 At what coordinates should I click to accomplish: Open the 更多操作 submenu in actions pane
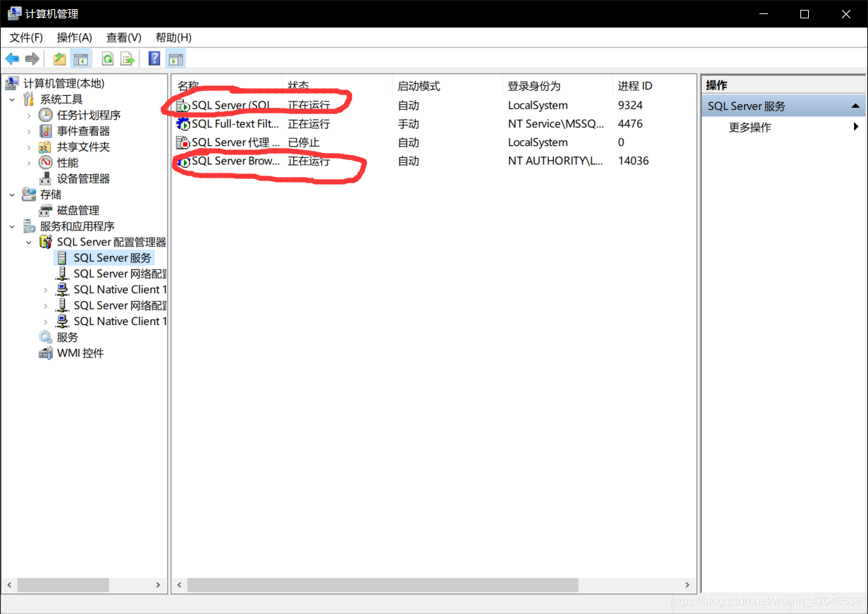783,127
